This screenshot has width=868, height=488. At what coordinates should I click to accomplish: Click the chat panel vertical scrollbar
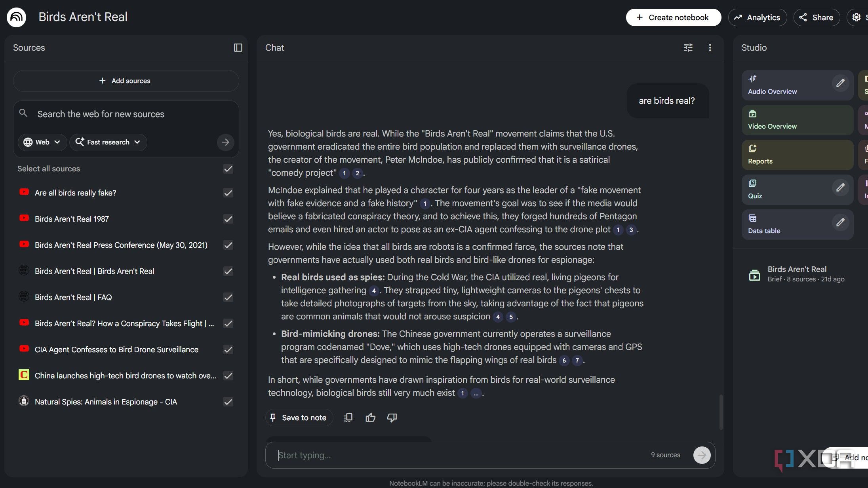point(721,412)
